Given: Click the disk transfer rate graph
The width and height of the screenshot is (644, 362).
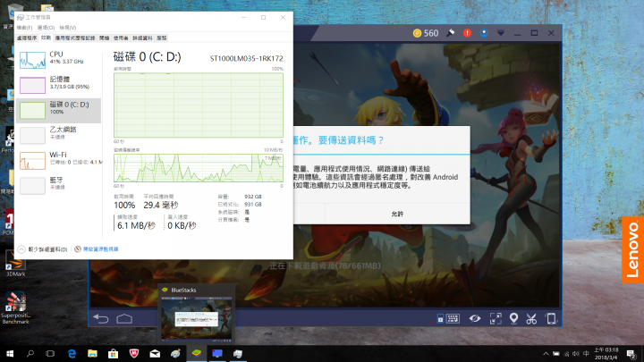Looking at the screenshot, I should (x=199, y=168).
